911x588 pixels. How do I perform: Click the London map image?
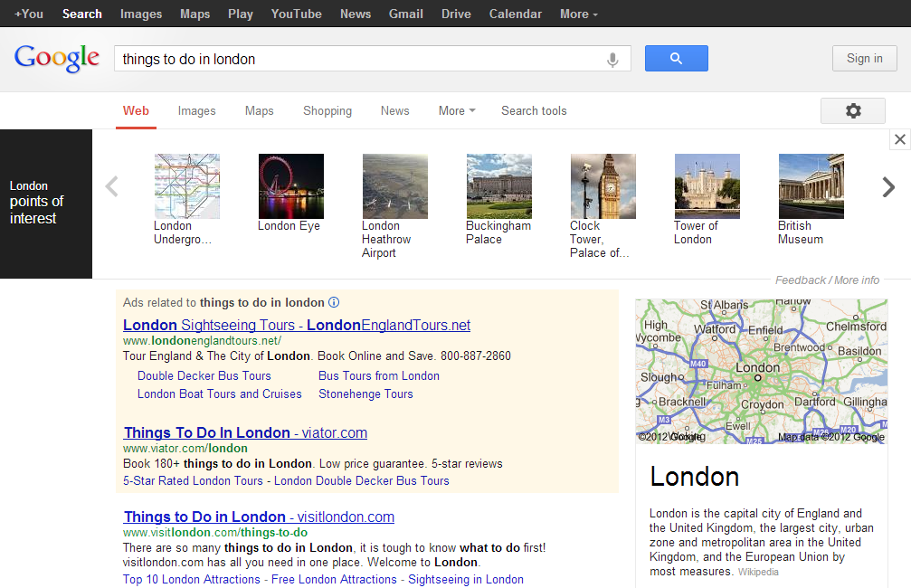761,371
